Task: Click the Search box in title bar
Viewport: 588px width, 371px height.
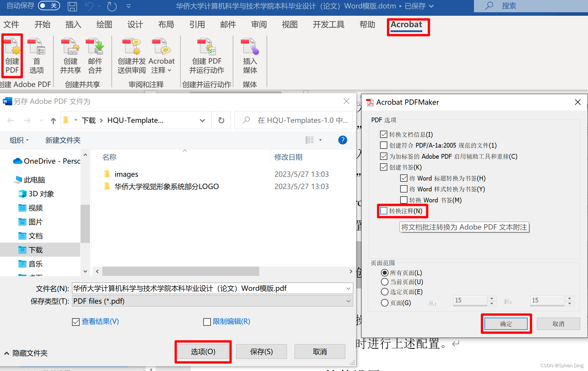Action: pos(531,6)
